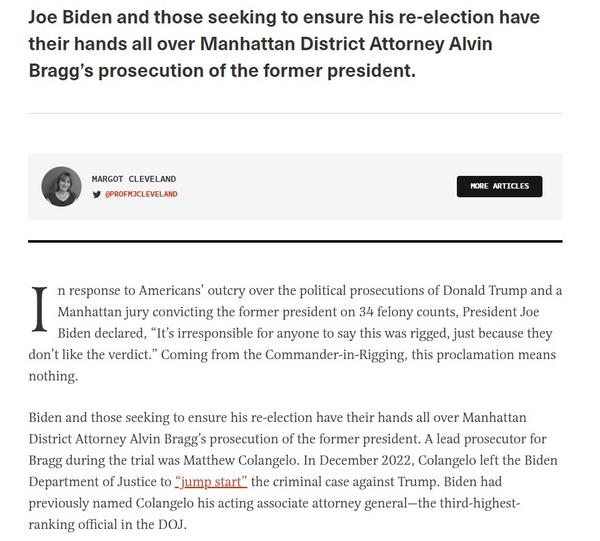600x541 pixels.
Task: Open the "jump start" hyperlink
Action: (211, 481)
